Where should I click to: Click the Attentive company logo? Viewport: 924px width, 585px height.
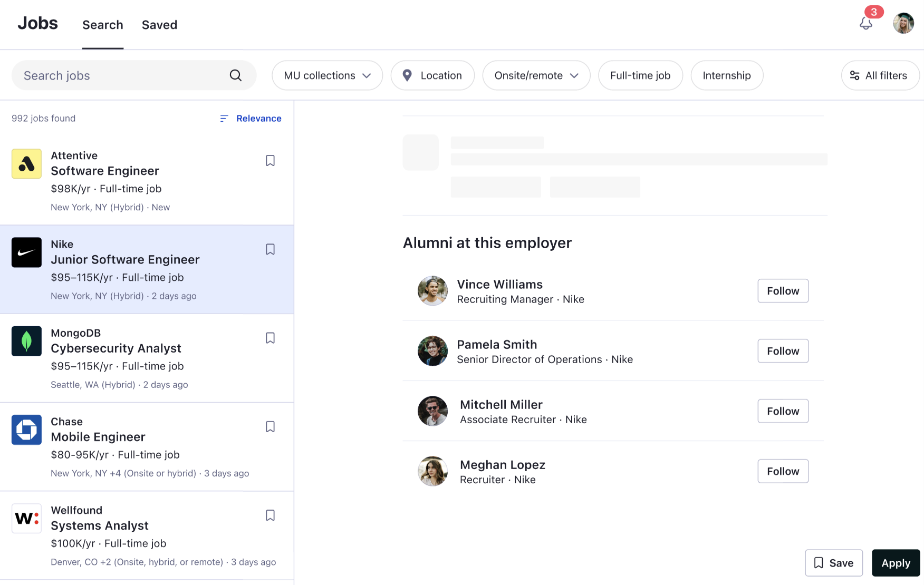26,164
